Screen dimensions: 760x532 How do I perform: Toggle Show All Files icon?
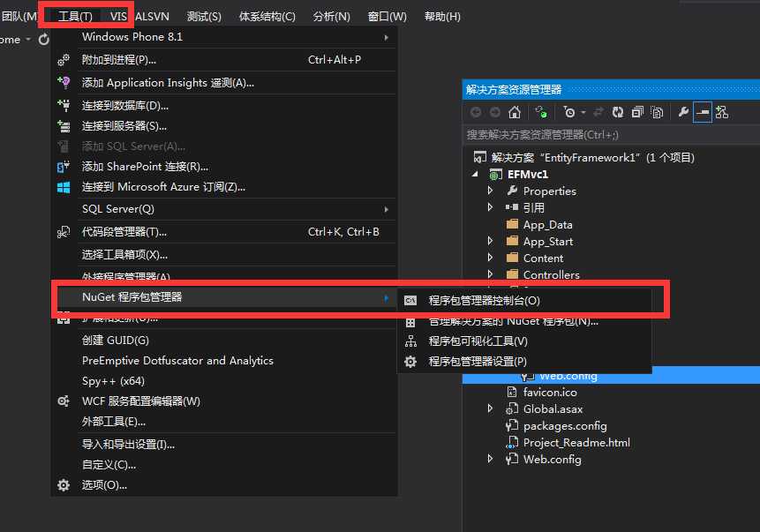click(657, 112)
